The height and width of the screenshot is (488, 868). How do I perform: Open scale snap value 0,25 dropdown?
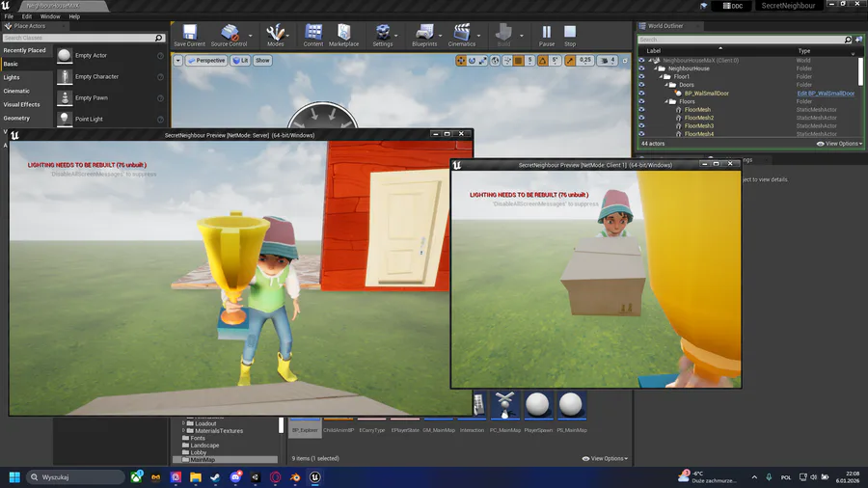585,61
